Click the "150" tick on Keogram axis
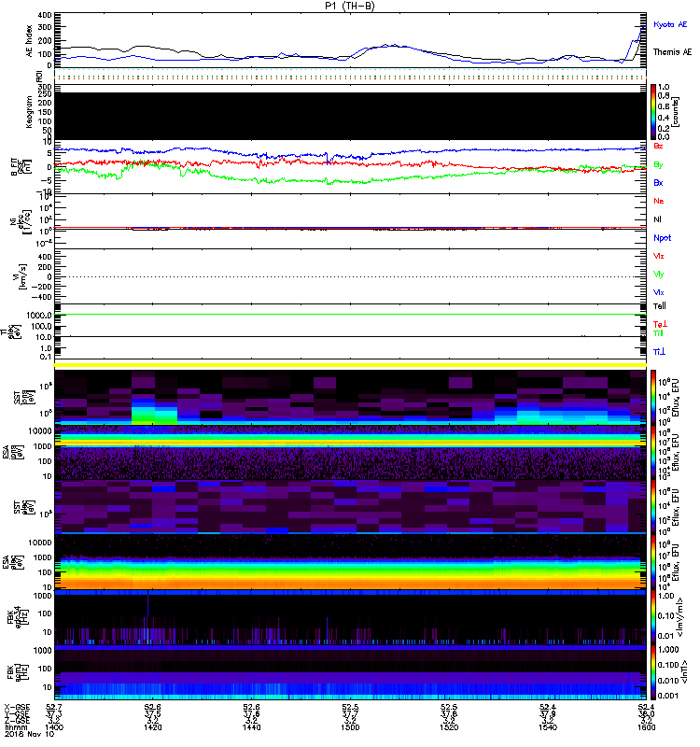This screenshot has height=747, width=700. [45, 112]
